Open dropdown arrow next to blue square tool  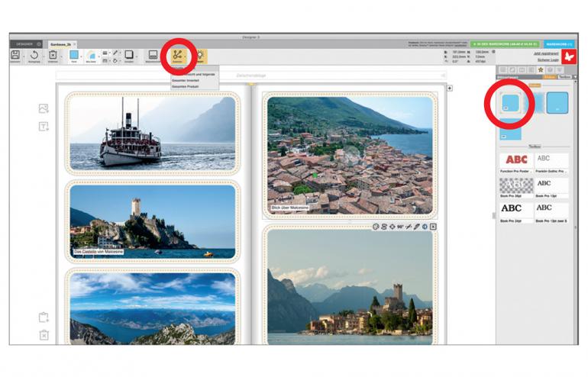coord(82,57)
